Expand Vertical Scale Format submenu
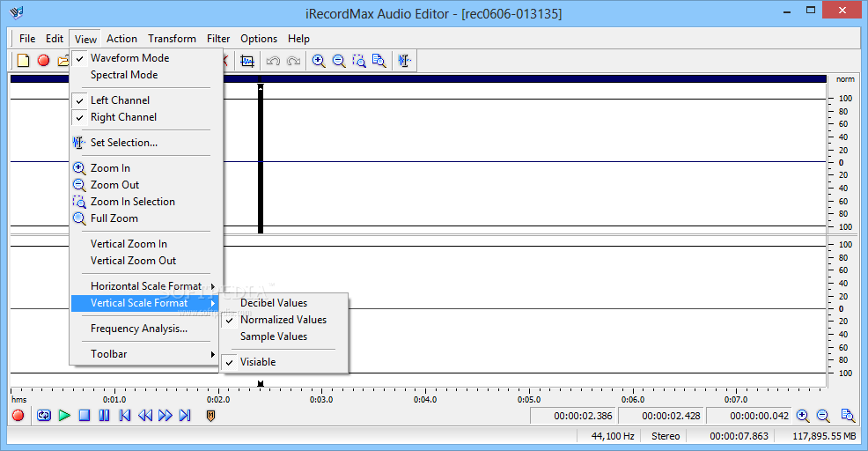 [146, 303]
